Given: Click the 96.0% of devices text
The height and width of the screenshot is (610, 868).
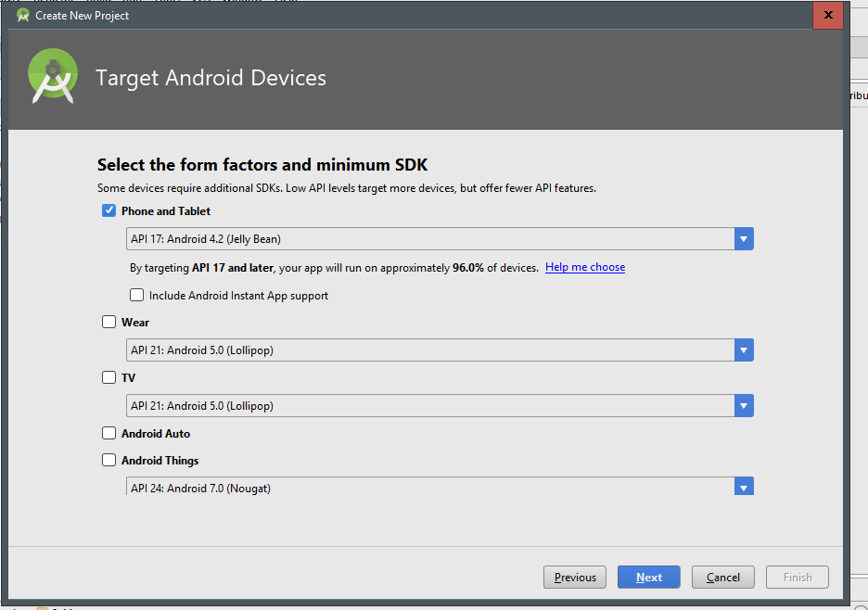Looking at the screenshot, I should click(x=495, y=268).
